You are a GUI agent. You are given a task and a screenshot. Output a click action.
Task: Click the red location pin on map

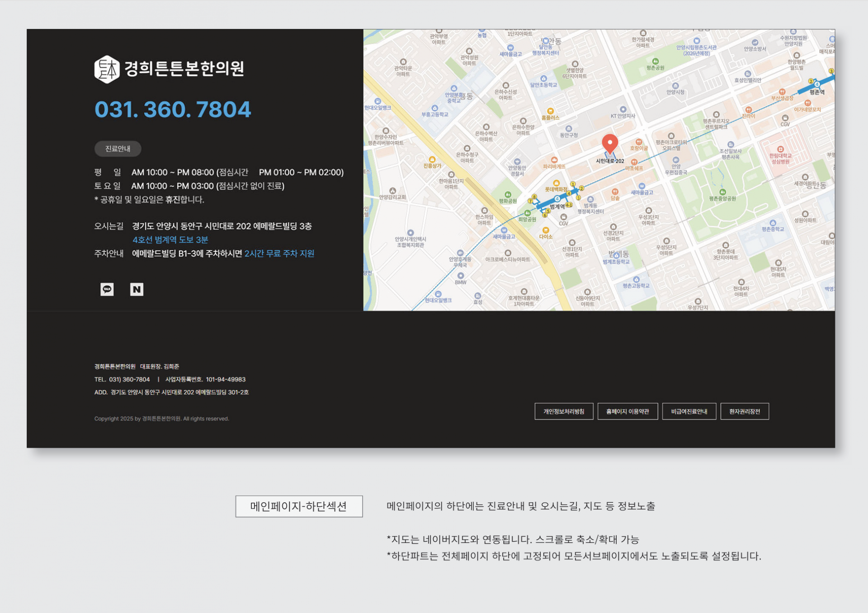click(x=610, y=143)
